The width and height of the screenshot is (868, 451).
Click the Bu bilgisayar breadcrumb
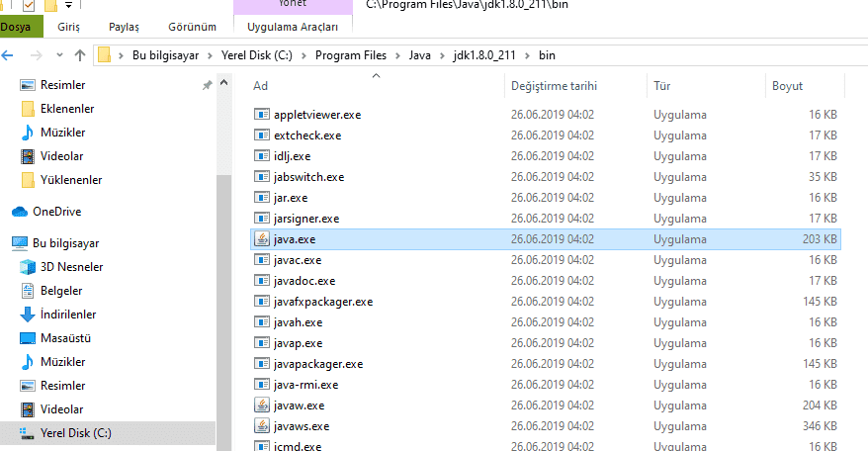click(x=165, y=55)
